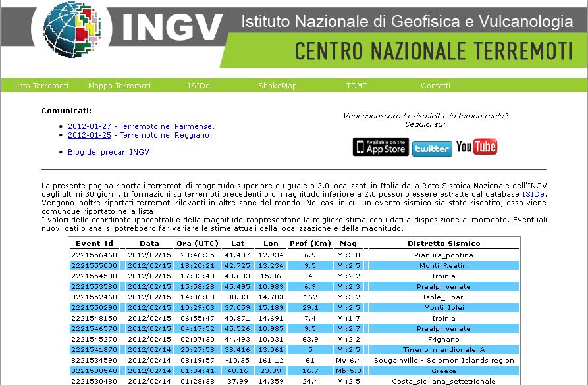Click the 08:19:57 time cell
Screen dimensions: 588x385
198,360
